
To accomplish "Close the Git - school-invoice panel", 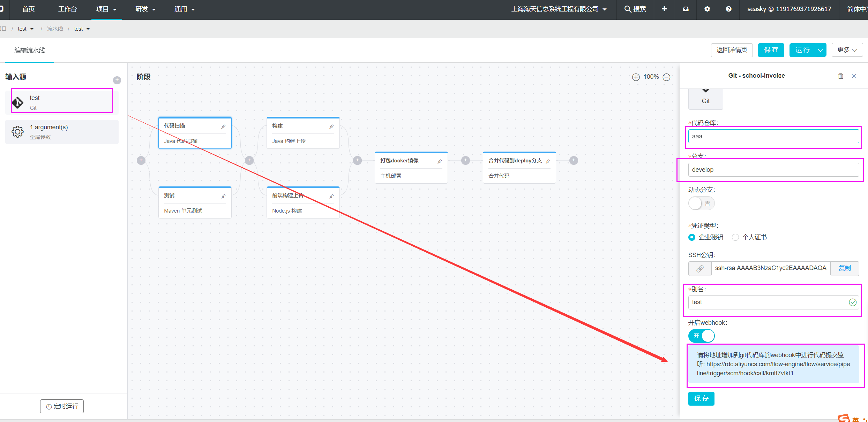I will (x=854, y=76).
